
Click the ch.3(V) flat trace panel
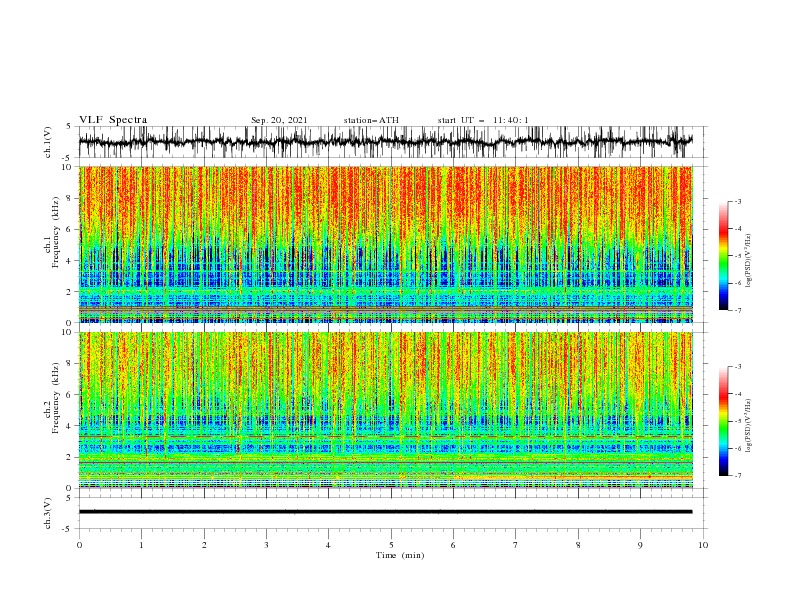pos(393,513)
